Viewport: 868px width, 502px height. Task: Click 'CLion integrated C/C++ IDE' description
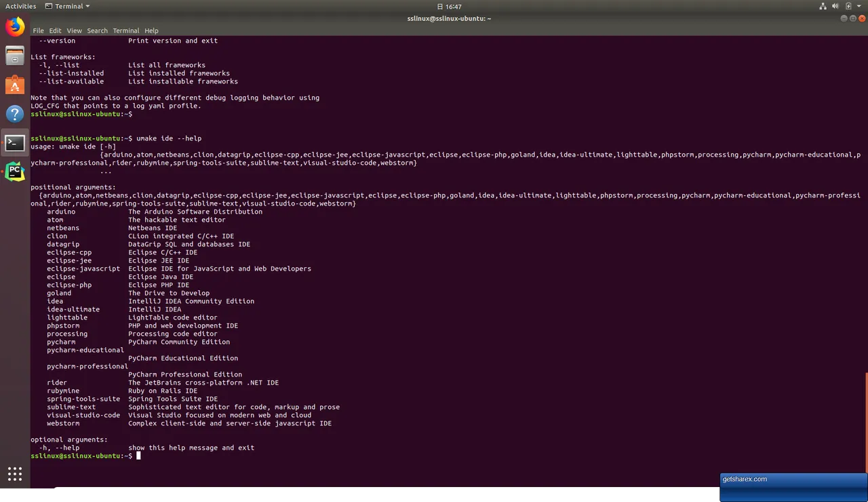click(x=181, y=236)
